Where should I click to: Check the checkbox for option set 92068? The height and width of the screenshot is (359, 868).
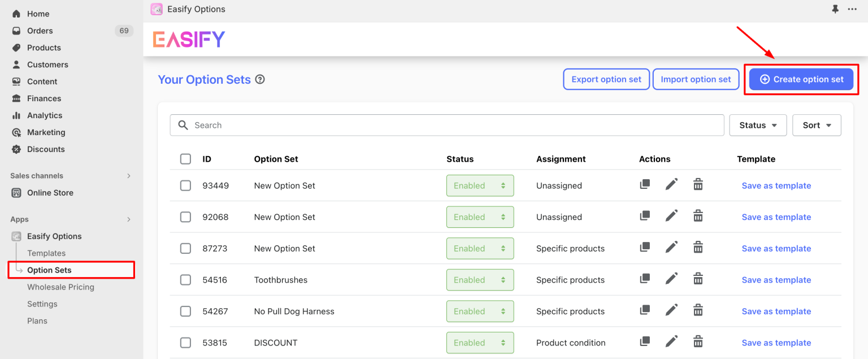point(185,217)
